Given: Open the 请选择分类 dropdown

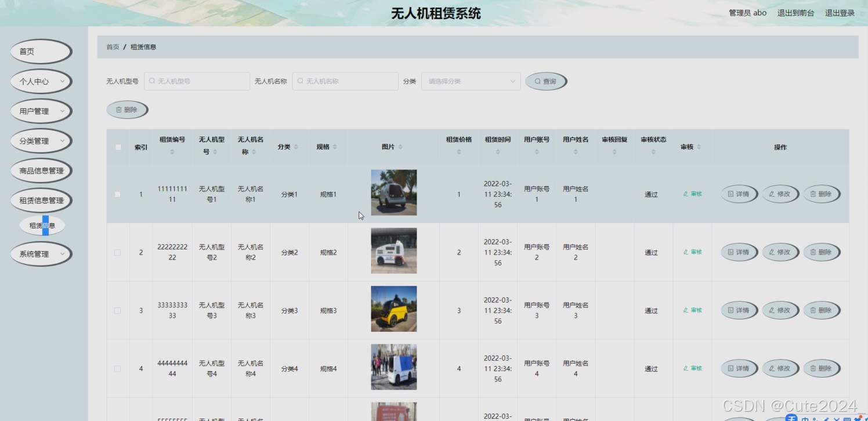Looking at the screenshot, I should tap(471, 81).
